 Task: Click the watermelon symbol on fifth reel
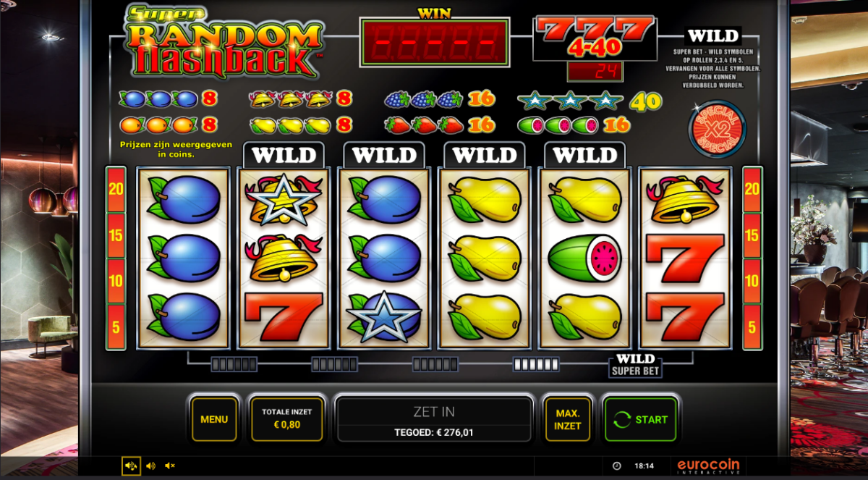pyautogui.click(x=584, y=258)
